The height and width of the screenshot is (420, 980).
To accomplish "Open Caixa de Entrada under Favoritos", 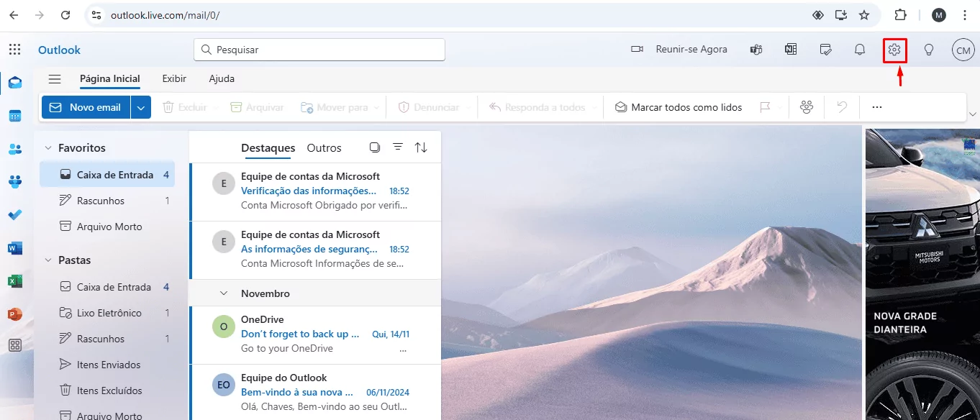I will tap(107, 175).
